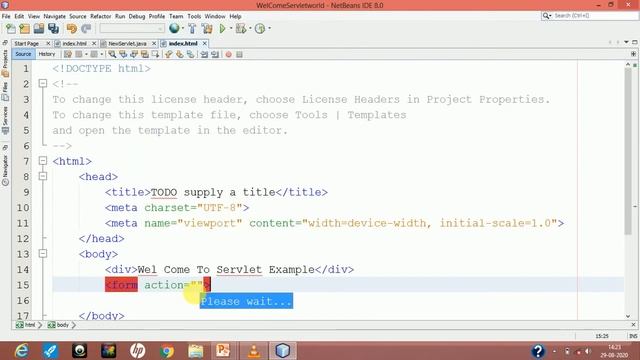Open the project configuration combo box
640x360 pixels.
click(132, 29)
